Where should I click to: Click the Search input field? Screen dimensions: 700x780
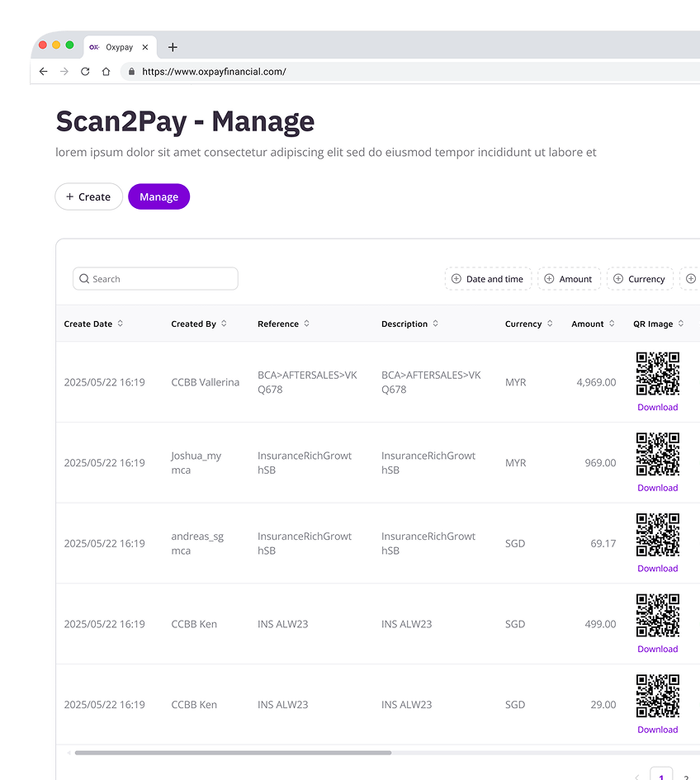click(x=155, y=279)
